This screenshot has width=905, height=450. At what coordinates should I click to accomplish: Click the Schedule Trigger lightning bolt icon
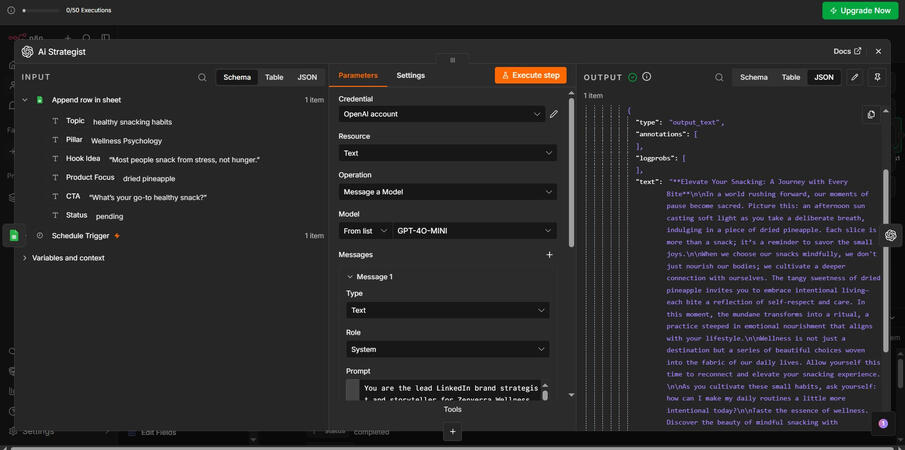click(x=117, y=236)
